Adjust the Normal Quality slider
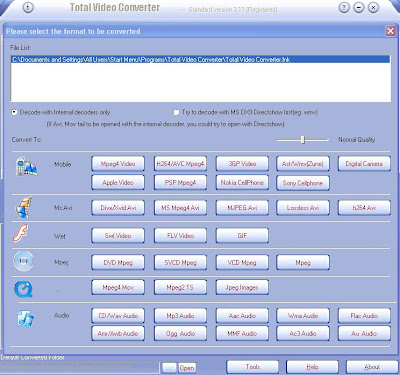400x375 pixels. pos(303,140)
